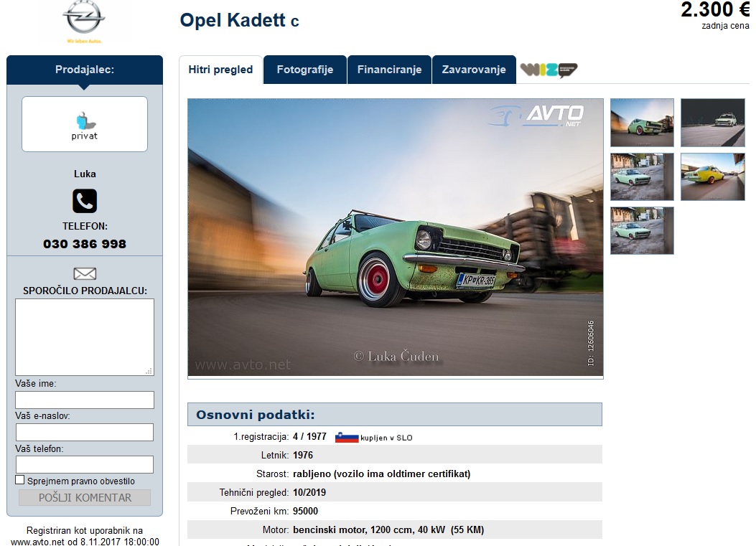
Task: Click the privat seller badge
Action: coord(85,124)
